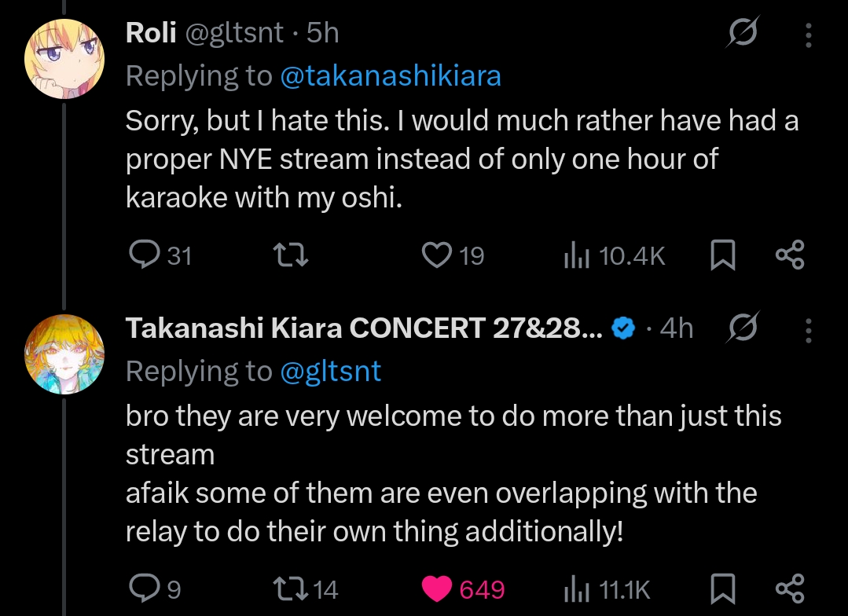This screenshot has width=848, height=616.
Task: Open the @takanashikiara mention link
Action: pos(391,75)
